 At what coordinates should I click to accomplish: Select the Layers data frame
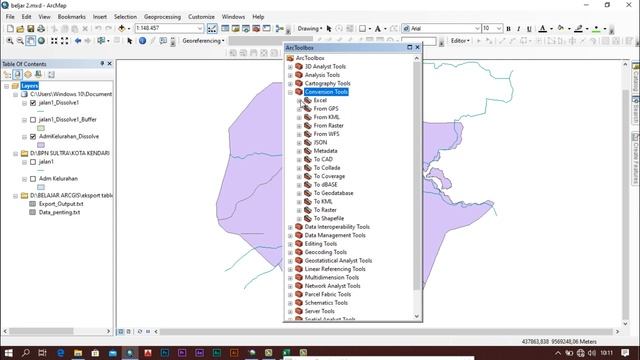[29, 86]
